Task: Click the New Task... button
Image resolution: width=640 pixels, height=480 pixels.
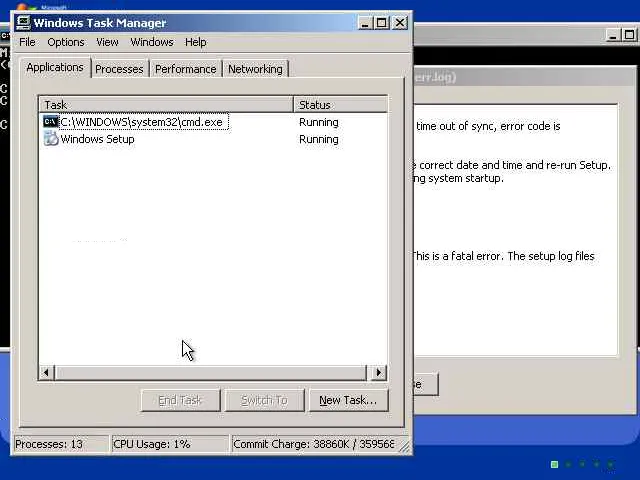Action: (348, 400)
